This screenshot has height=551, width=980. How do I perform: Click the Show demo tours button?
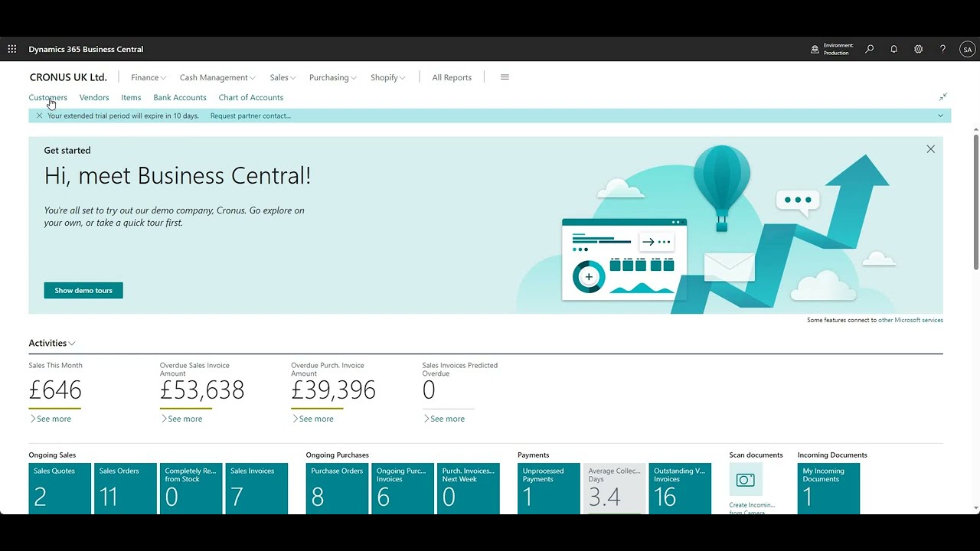83,290
